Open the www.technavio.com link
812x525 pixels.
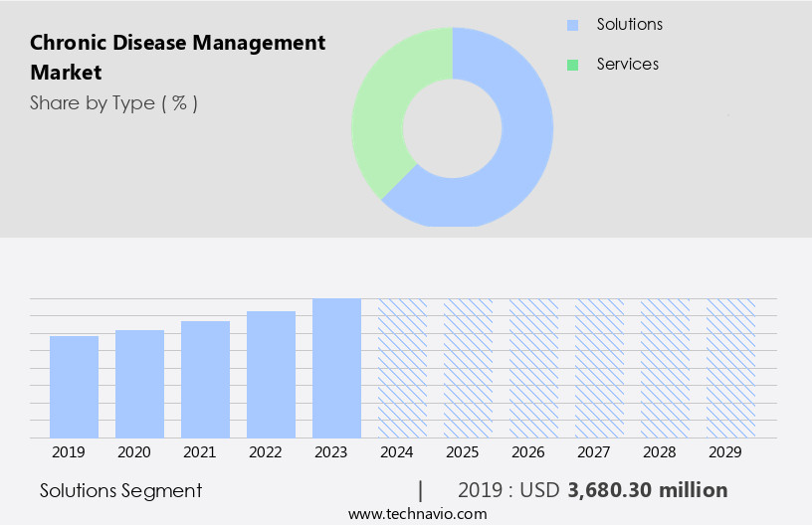(x=417, y=514)
